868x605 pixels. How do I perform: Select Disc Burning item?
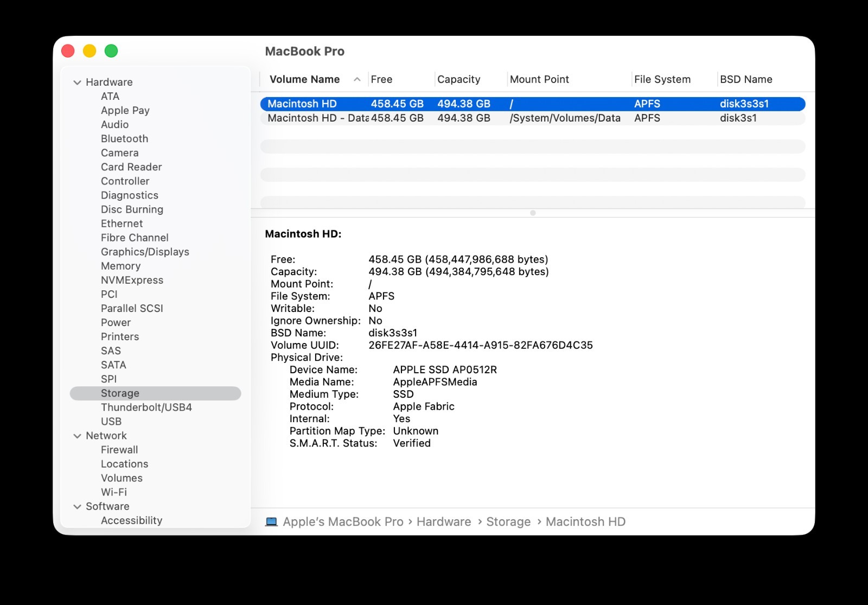(132, 209)
